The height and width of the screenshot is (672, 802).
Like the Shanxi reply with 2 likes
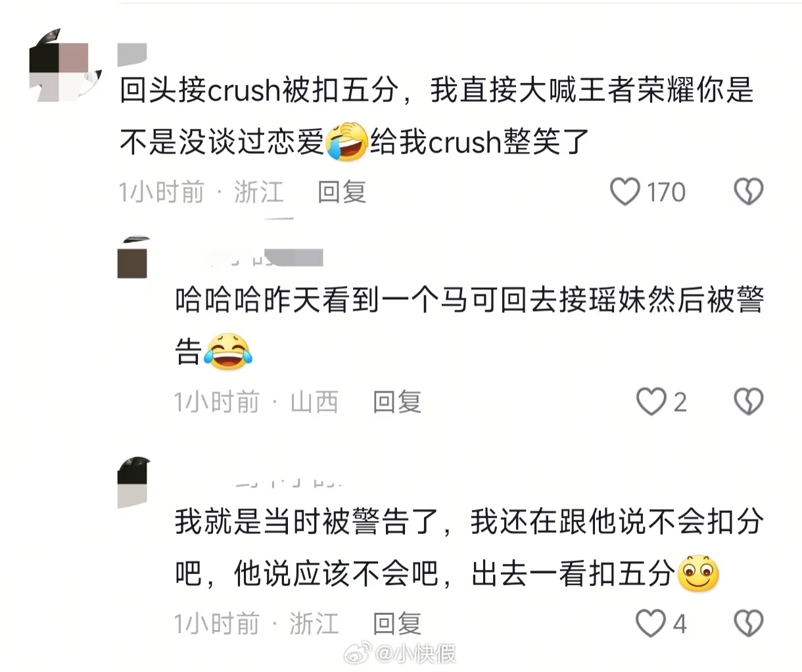(651, 402)
